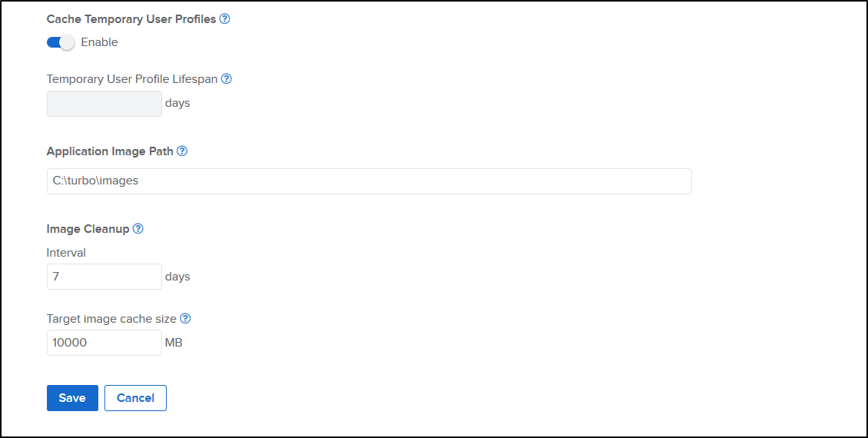Disable the Cache Temporary User Profiles toggle
This screenshot has width=868, height=438.
pyautogui.click(x=61, y=42)
